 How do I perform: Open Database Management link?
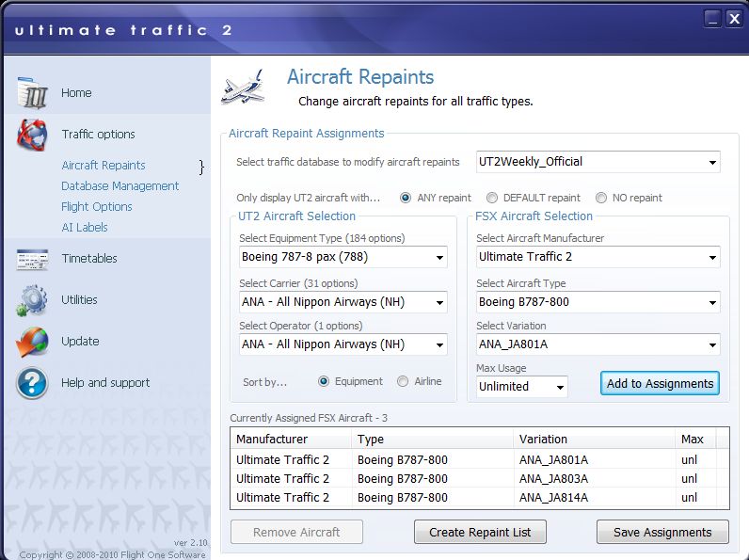[120, 185]
